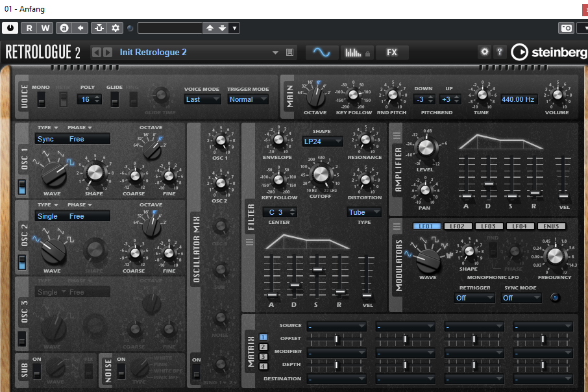The width and height of the screenshot is (588, 392).
Task: Turn on the Noise ON switch
Action: click(121, 371)
